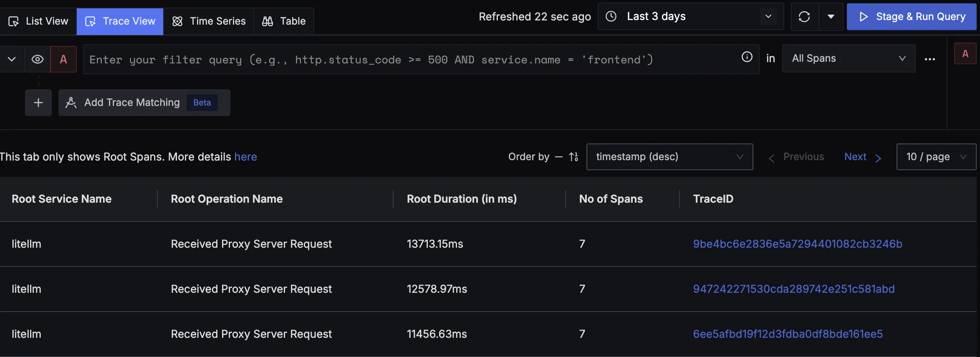
Task: Click the Stage & Run Query button
Action: [x=912, y=17]
